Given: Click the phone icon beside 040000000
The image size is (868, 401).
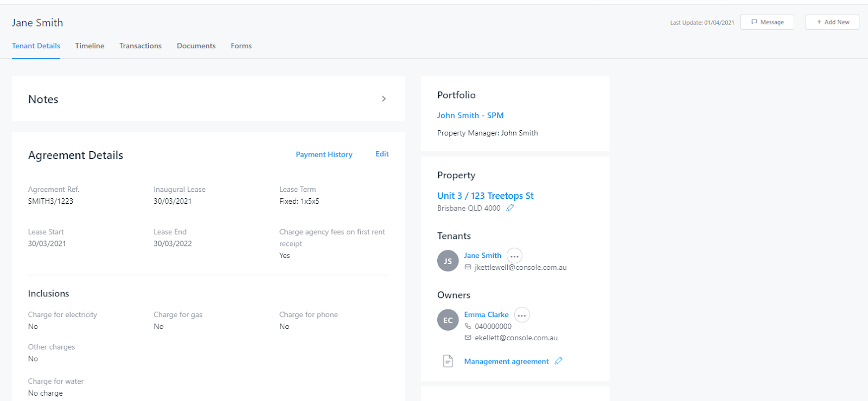Looking at the screenshot, I should [x=468, y=326].
